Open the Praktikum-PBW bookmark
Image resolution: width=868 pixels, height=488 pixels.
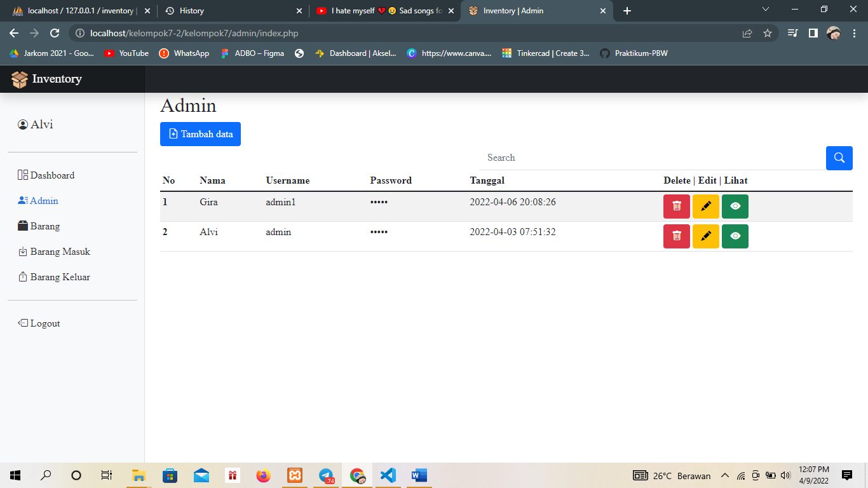click(x=634, y=53)
